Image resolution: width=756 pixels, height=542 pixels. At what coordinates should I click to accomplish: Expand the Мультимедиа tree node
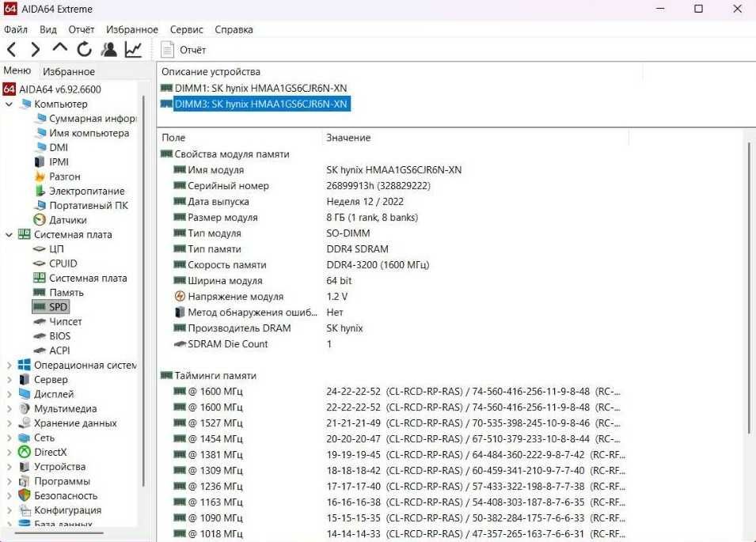9,408
